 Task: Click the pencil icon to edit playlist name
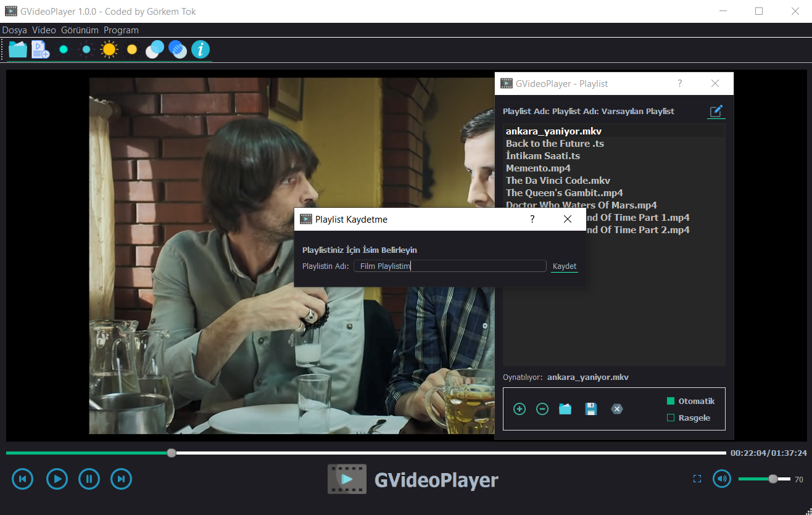click(x=716, y=112)
